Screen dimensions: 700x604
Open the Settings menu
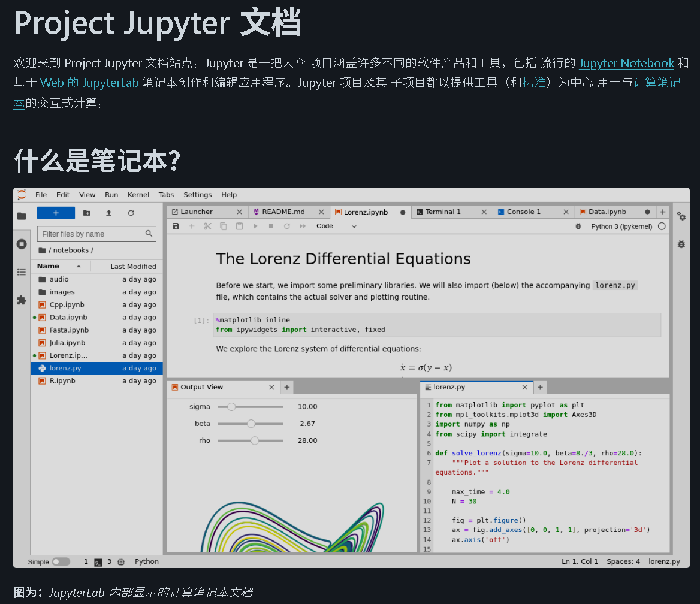point(198,195)
